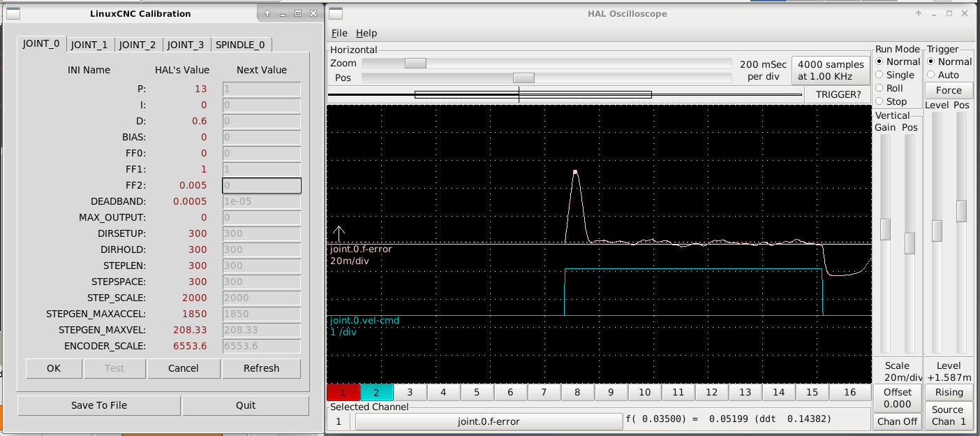980x436 pixels.
Task: Click the joint.0.f-error channel source button
Action: [489, 421]
